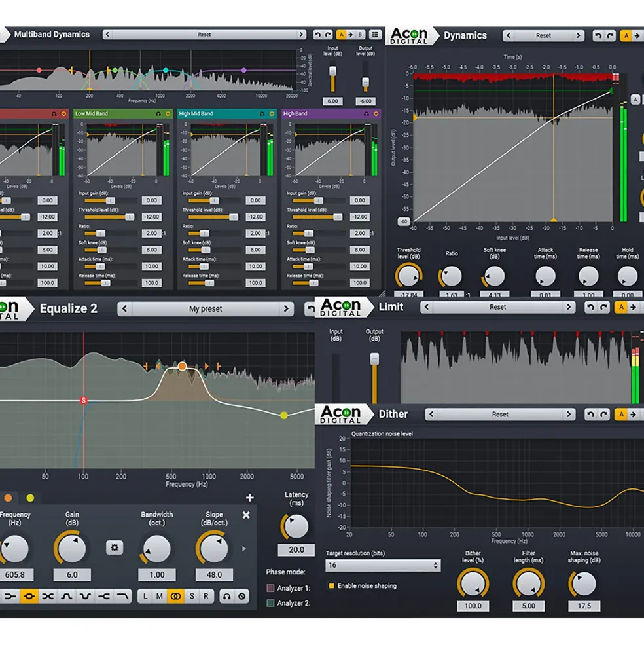Solo the Low Mid Band with headphones icon
The image size is (644, 645).
click(x=158, y=113)
